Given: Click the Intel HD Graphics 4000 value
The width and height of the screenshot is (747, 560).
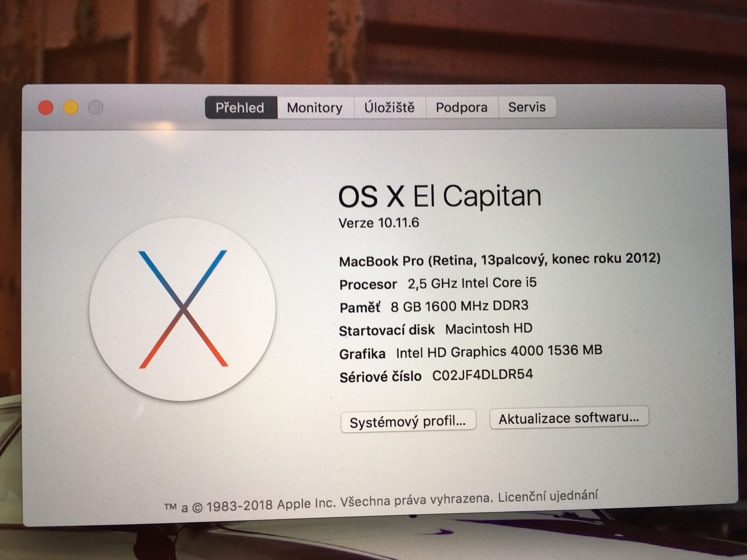Looking at the screenshot, I should [x=499, y=351].
